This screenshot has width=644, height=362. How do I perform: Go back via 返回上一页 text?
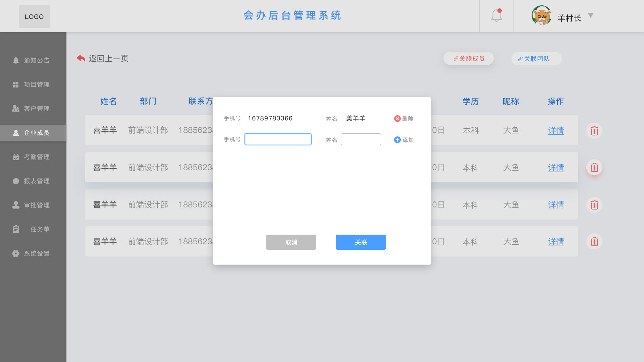pyautogui.click(x=109, y=58)
